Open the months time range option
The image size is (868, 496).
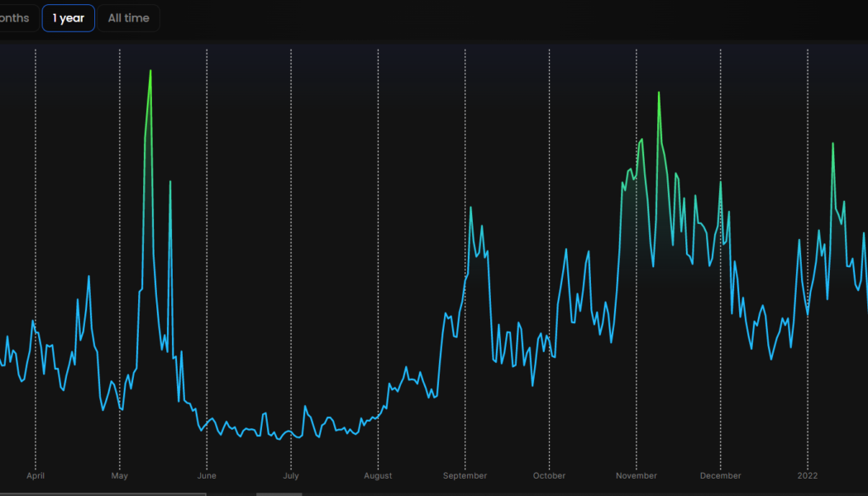click(17, 17)
